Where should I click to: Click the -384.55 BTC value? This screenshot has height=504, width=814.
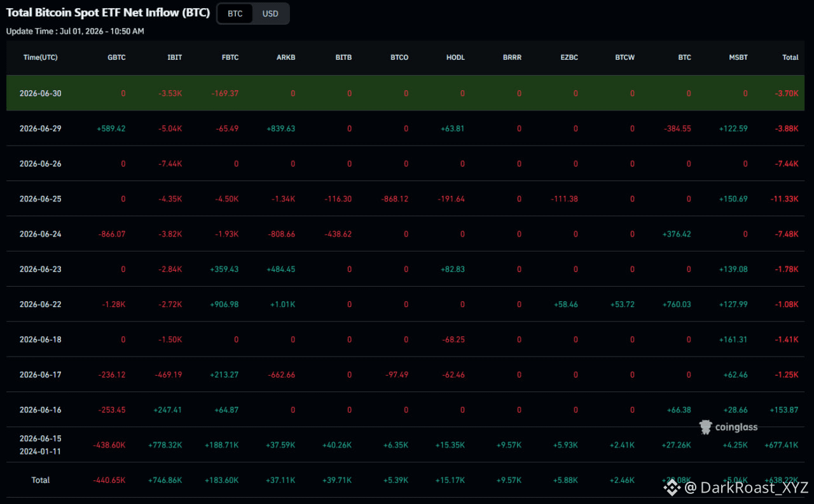click(677, 128)
